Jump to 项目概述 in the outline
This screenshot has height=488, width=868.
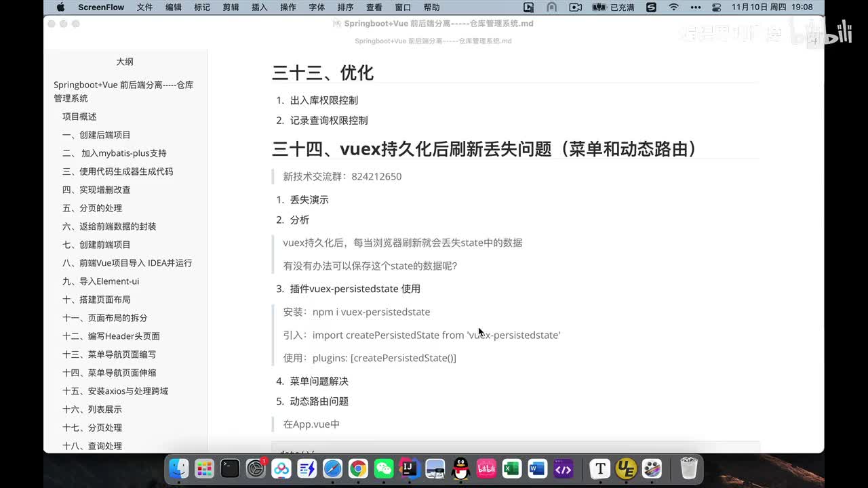coord(79,117)
